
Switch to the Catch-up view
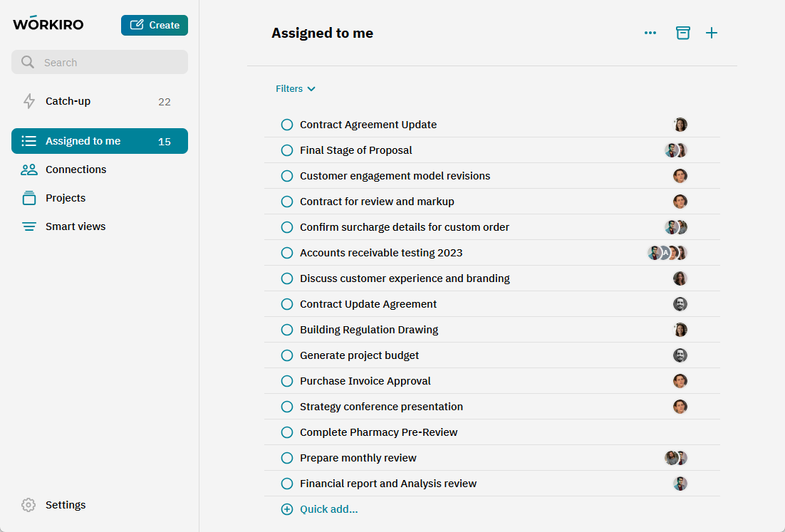[x=68, y=101]
